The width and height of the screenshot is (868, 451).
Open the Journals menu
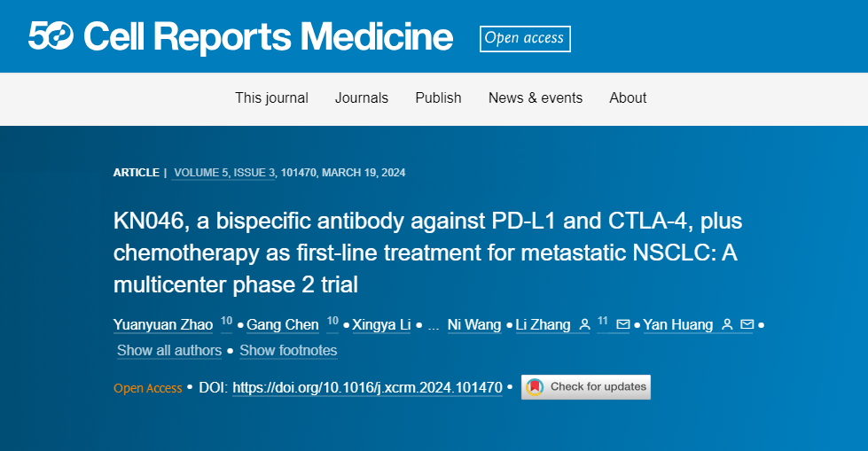tap(362, 98)
